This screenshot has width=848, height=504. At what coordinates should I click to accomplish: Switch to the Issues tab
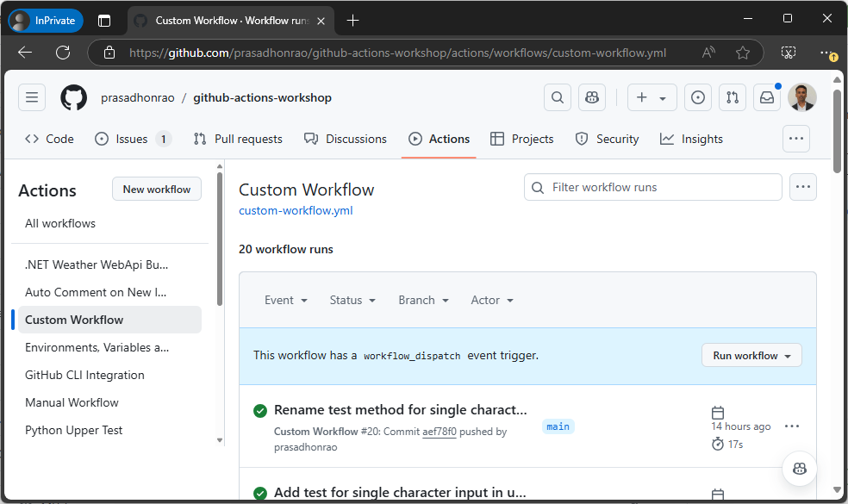pyautogui.click(x=133, y=139)
